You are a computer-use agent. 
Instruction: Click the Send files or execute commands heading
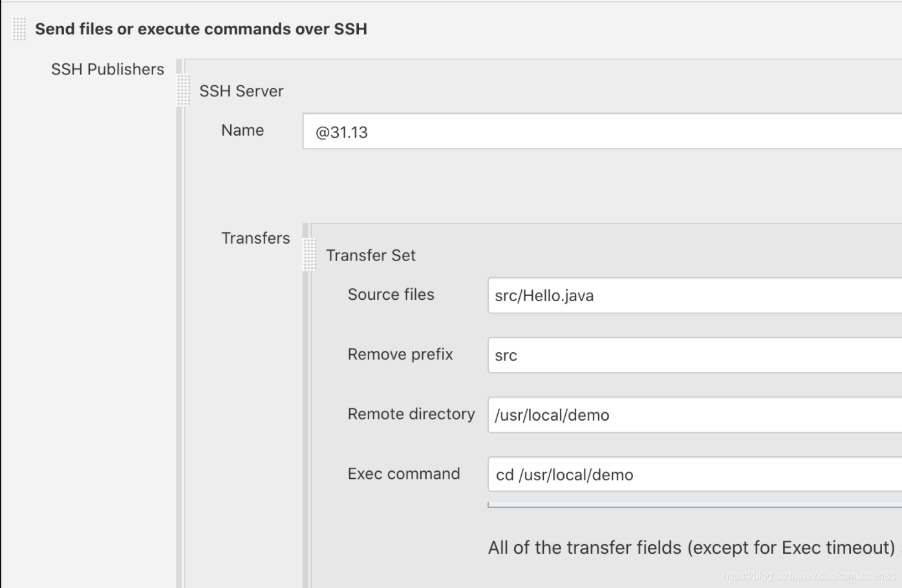coord(201,29)
